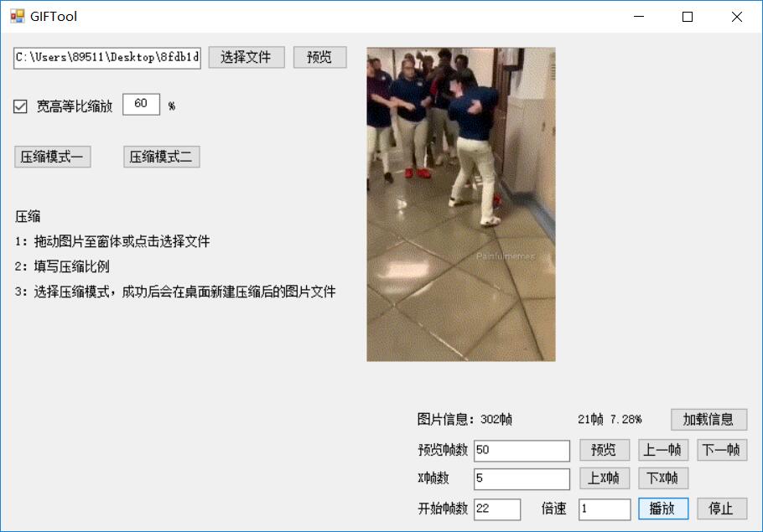Stop playback with the 停止 button
The height and width of the screenshot is (532, 763).
click(722, 509)
